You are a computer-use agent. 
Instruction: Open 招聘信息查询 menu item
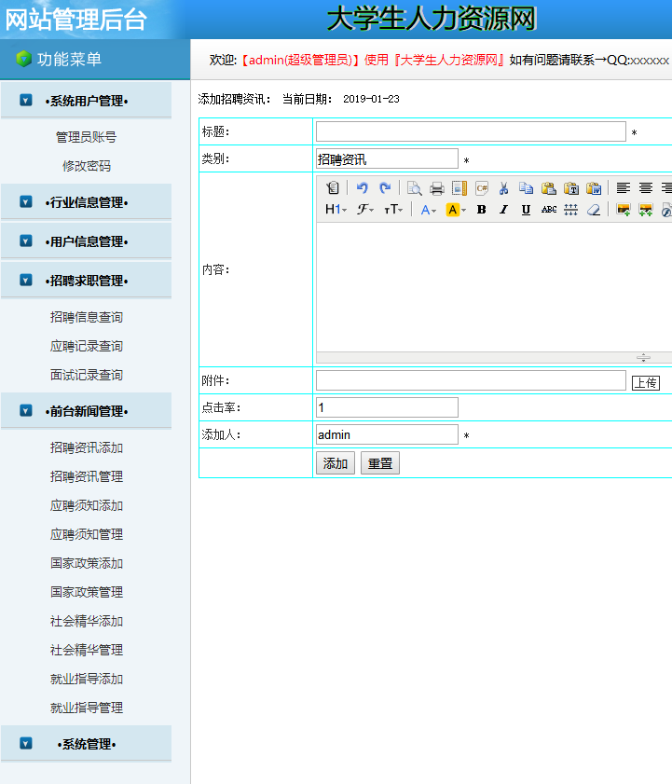(86, 317)
